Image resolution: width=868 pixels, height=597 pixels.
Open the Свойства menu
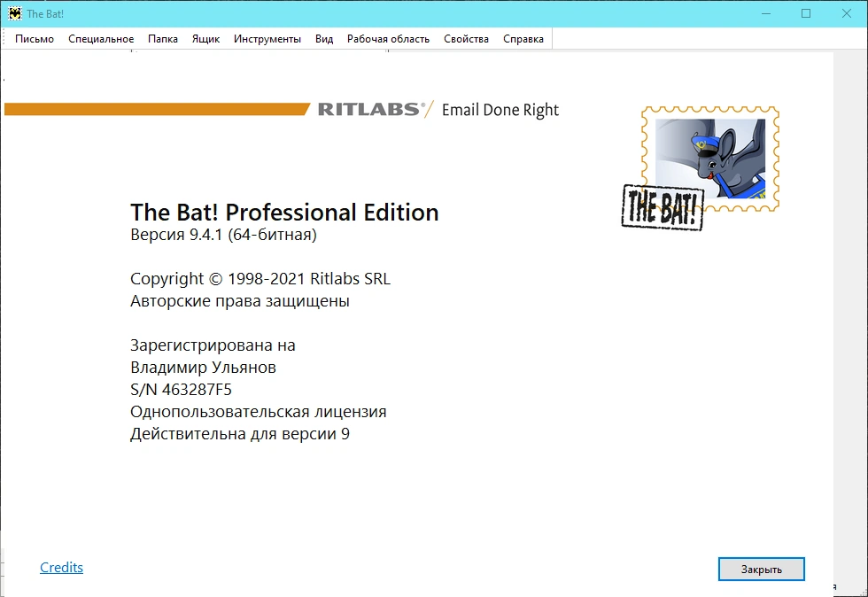466,39
